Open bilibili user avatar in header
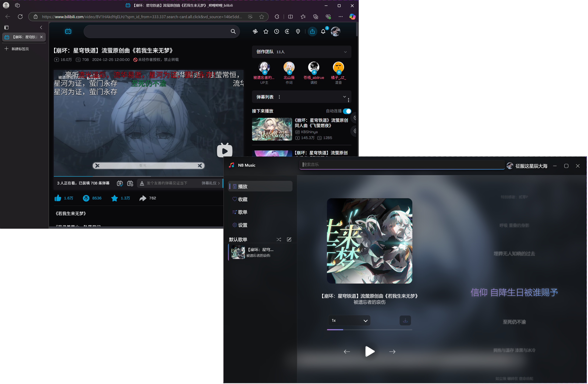Image resolution: width=588 pixels, height=384 pixels. pyautogui.click(x=336, y=31)
